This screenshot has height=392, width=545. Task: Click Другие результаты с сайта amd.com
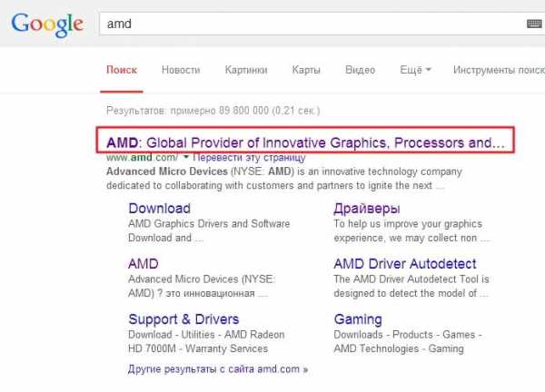point(218,368)
